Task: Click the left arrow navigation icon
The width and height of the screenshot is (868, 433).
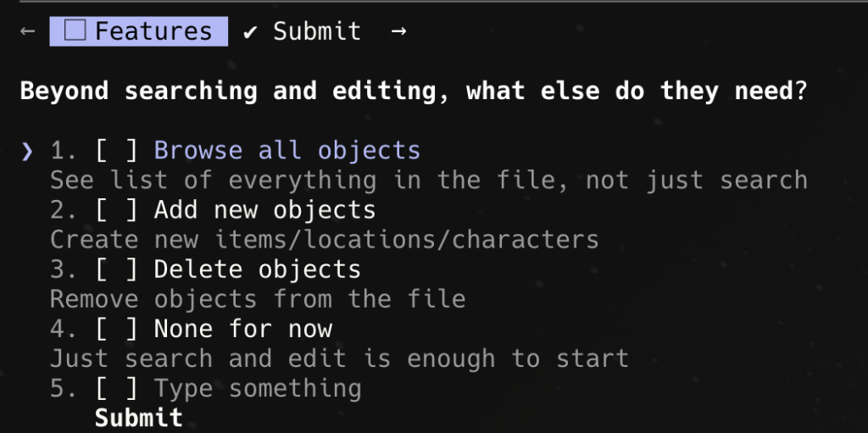Action: (27, 32)
